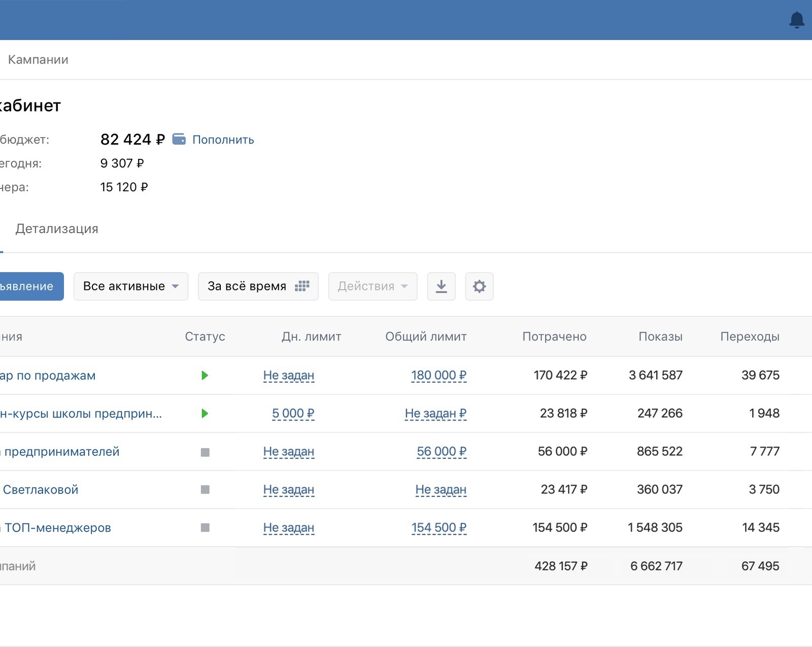Open the За всё время period selector

tap(258, 286)
